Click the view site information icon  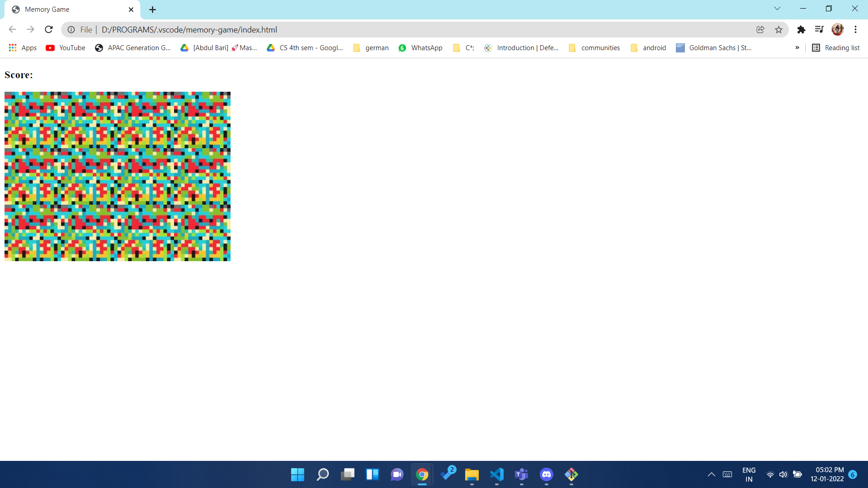pos(71,30)
